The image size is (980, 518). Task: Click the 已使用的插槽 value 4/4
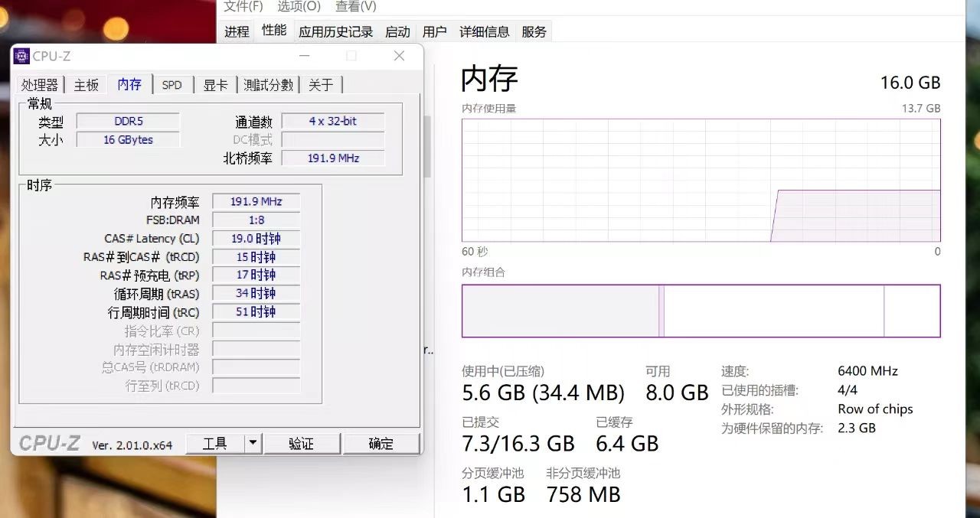(848, 390)
